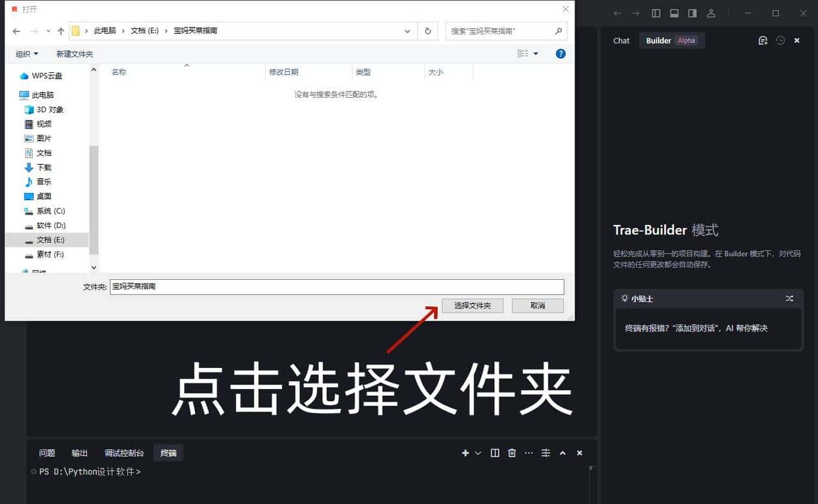Click the 选择文件夹 button
The height and width of the screenshot is (504, 818).
pyautogui.click(x=472, y=305)
